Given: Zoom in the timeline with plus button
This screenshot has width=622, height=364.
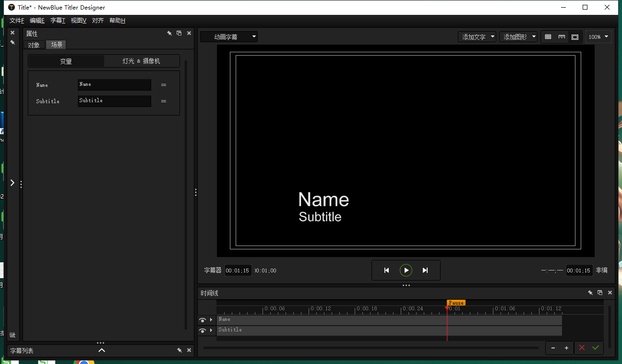Looking at the screenshot, I should tap(566, 348).
